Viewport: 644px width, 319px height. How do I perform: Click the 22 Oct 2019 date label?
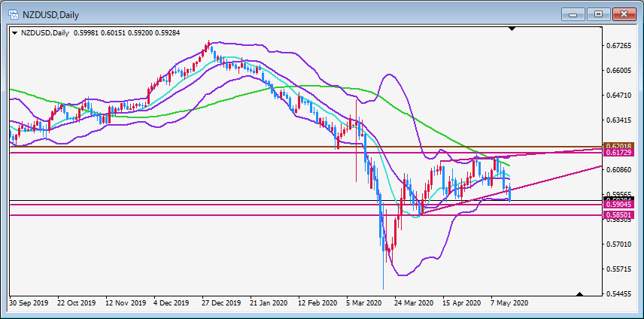coord(77,303)
